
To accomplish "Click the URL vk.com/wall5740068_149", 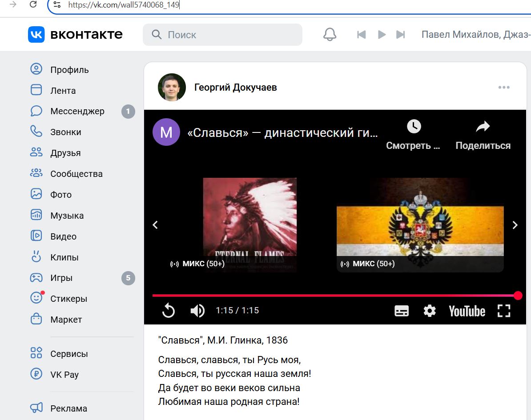I will [x=124, y=5].
